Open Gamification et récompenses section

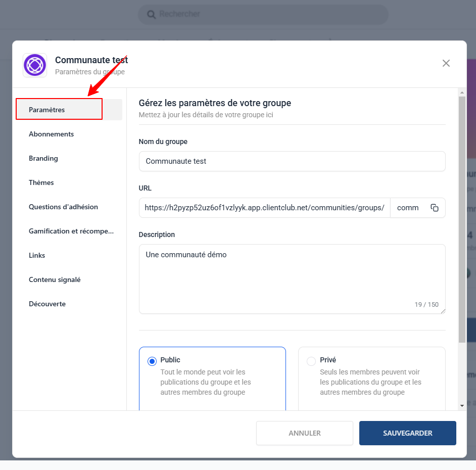[71, 231]
